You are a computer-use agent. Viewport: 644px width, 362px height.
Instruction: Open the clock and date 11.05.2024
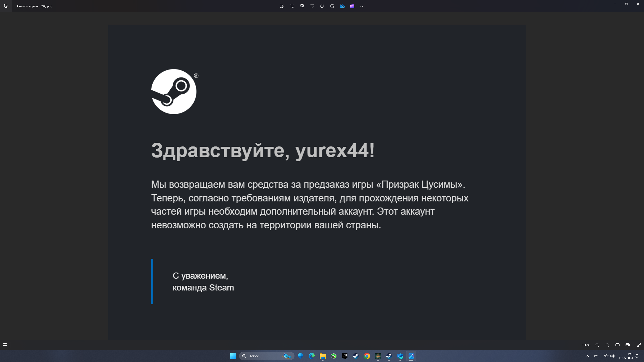(626, 356)
